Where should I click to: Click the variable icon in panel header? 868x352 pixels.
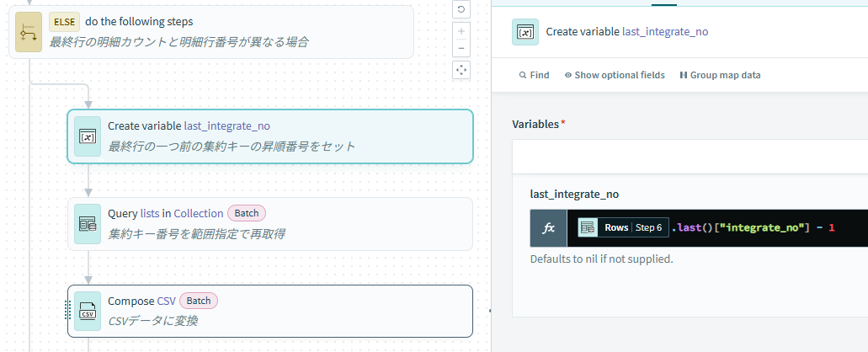coord(525,32)
